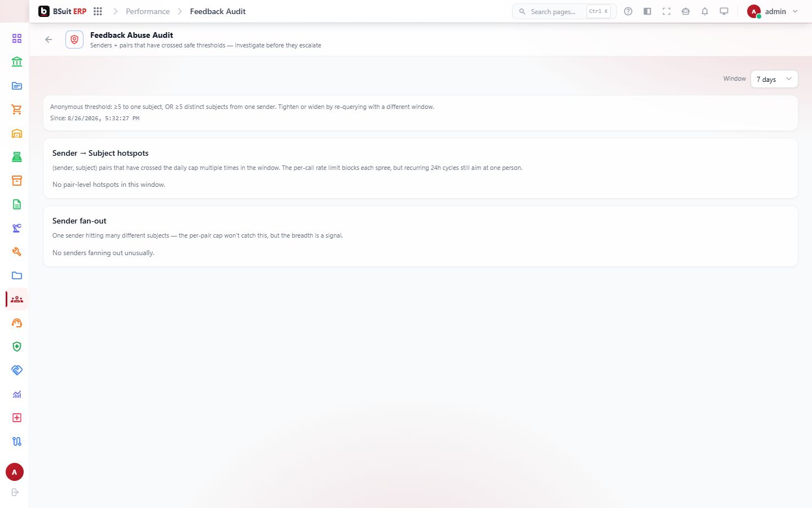Open the apps grid launcher
This screenshot has width=812, height=508.
click(98, 11)
